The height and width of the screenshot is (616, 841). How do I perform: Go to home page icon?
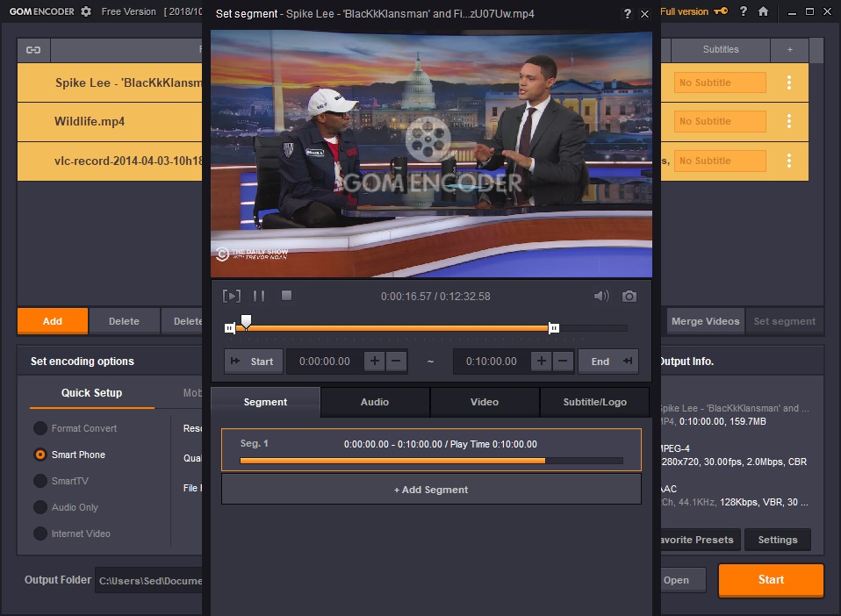(763, 11)
